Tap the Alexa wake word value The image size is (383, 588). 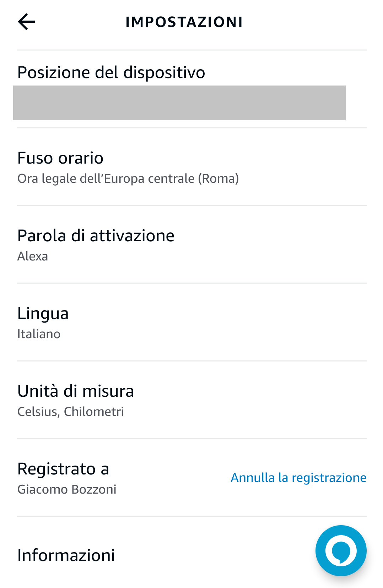pyautogui.click(x=33, y=256)
